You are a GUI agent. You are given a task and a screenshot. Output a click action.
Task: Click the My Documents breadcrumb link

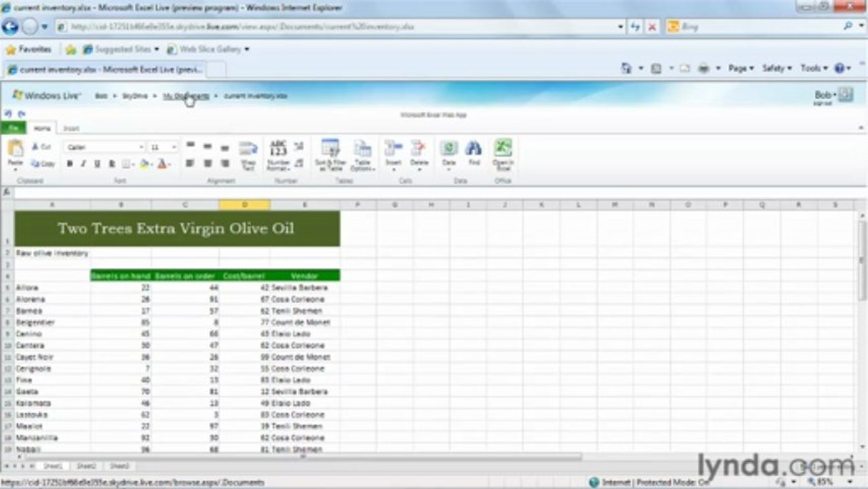coord(186,96)
